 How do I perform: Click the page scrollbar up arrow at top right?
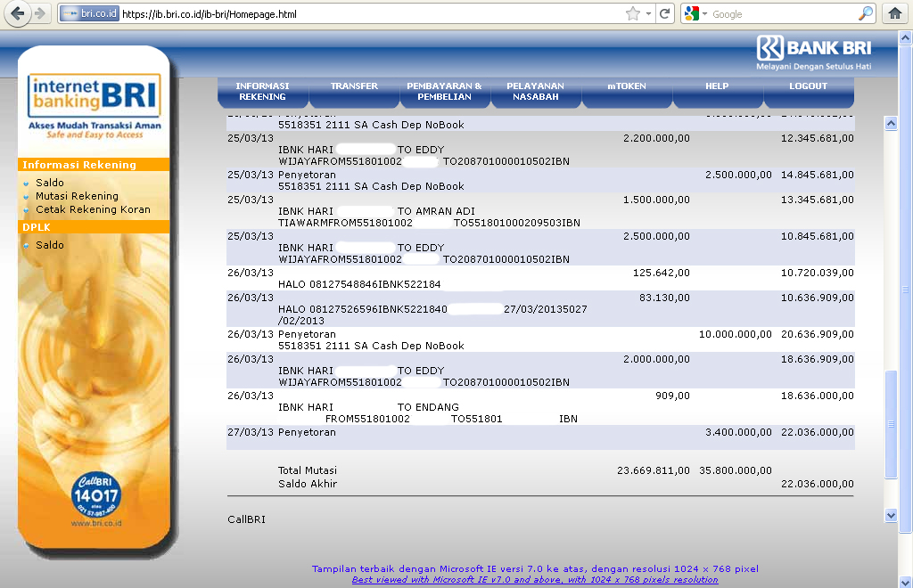click(x=906, y=38)
